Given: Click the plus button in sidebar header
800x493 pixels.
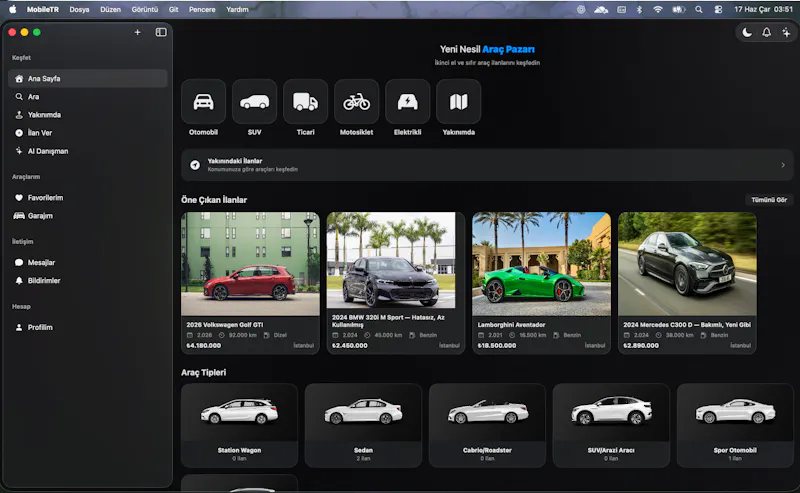Looking at the screenshot, I should point(137,32).
